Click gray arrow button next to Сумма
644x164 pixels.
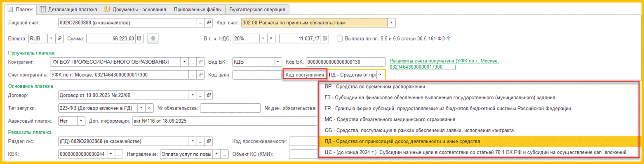pos(153,38)
